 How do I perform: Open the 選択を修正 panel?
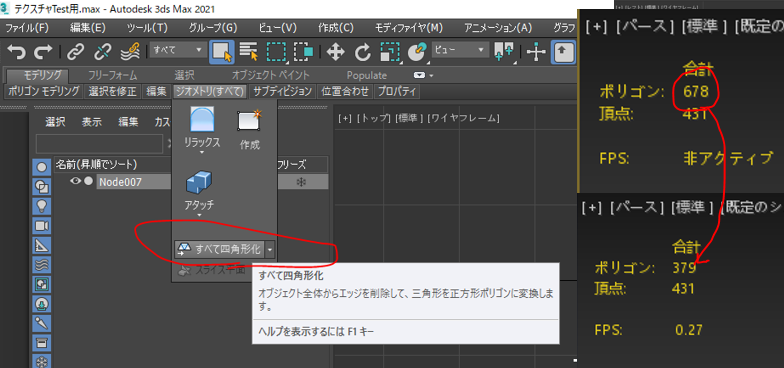coord(112,92)
